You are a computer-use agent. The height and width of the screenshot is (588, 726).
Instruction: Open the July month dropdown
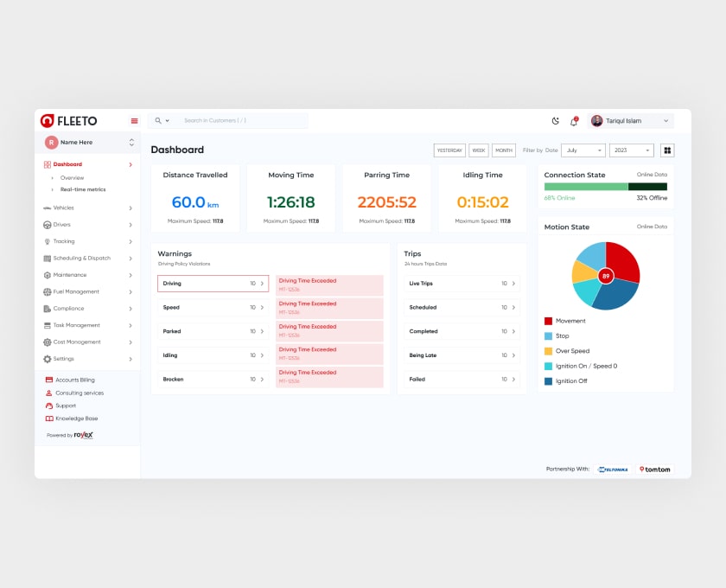coord(583,150)
